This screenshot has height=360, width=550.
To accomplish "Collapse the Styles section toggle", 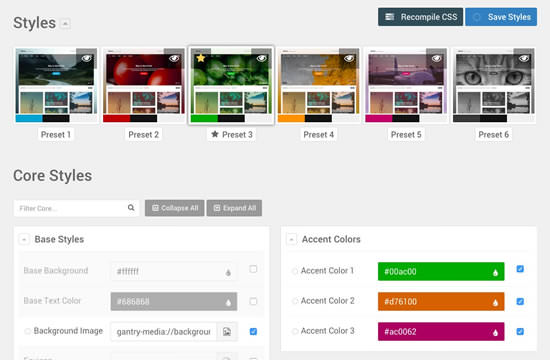I will click(65, 24).
